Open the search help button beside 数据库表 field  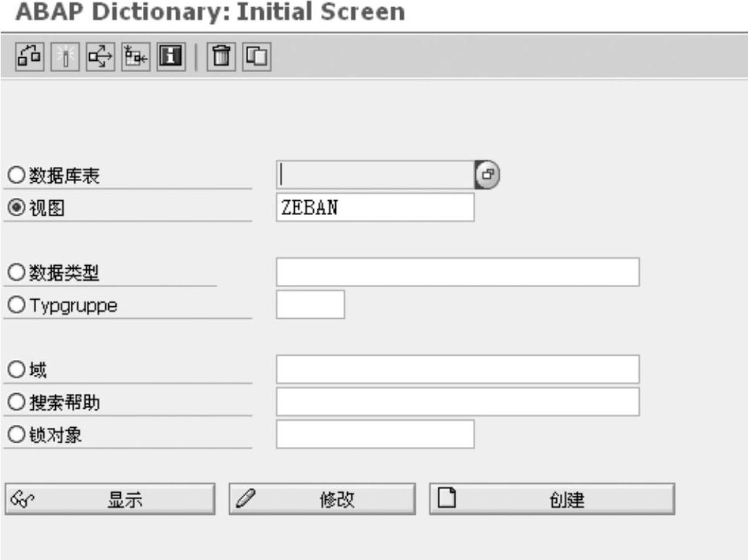[487, 175]
